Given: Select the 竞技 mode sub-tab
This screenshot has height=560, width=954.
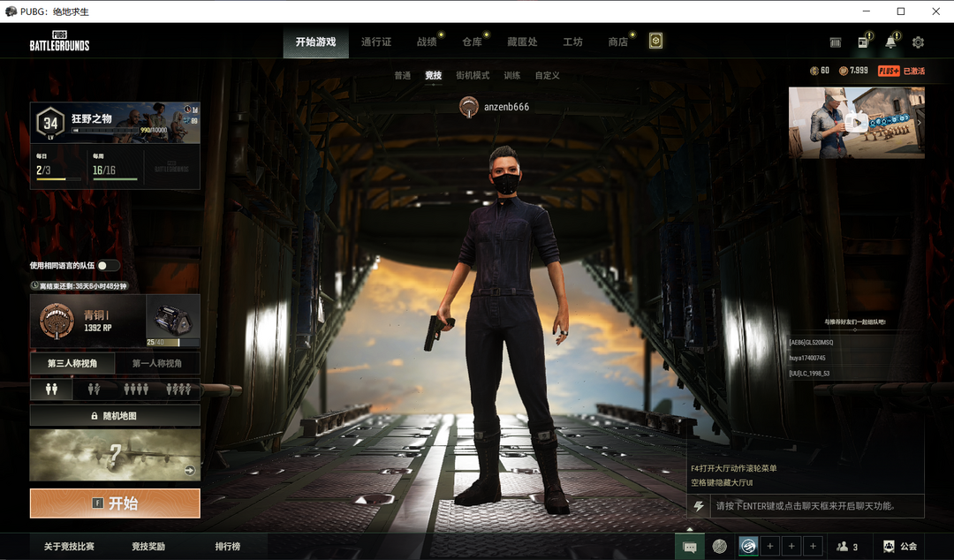Looking at the screenshot, I should (433, 75).
